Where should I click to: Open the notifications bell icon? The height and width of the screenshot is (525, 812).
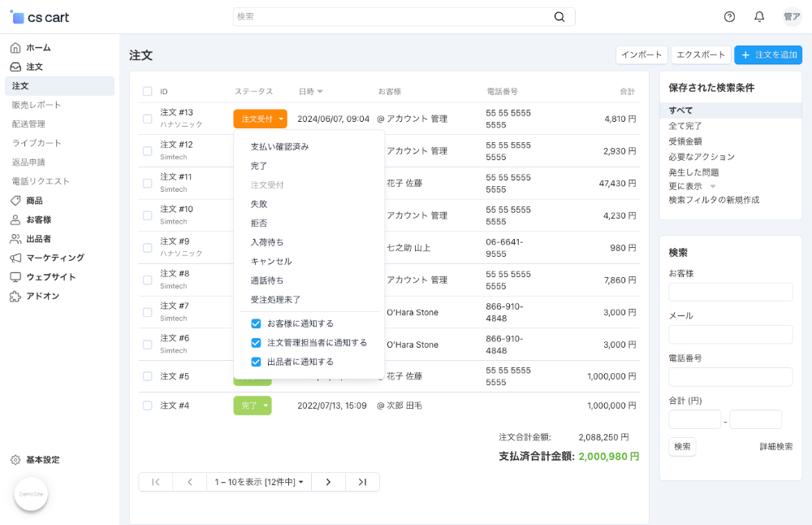tap(759, 16)
